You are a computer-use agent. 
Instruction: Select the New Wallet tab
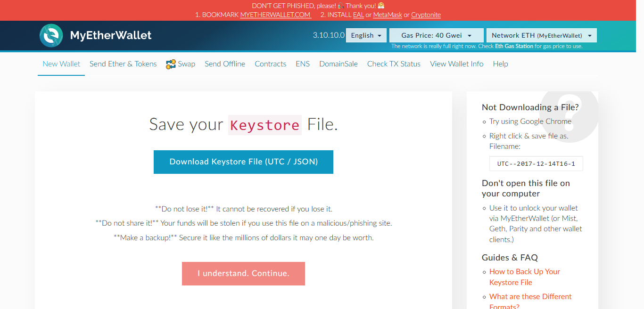pos(61,64)
